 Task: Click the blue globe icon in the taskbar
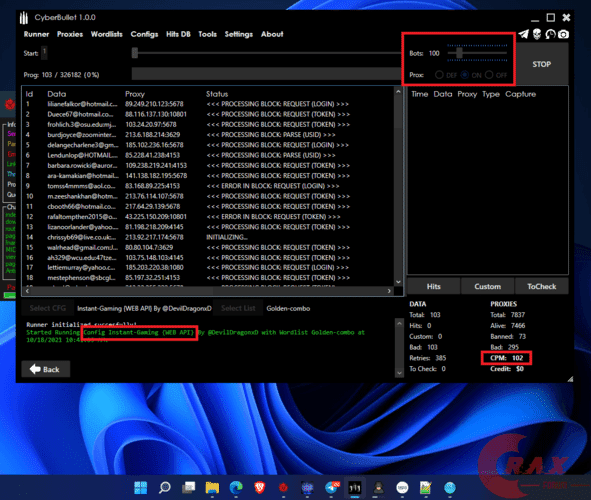pos(450,488)
